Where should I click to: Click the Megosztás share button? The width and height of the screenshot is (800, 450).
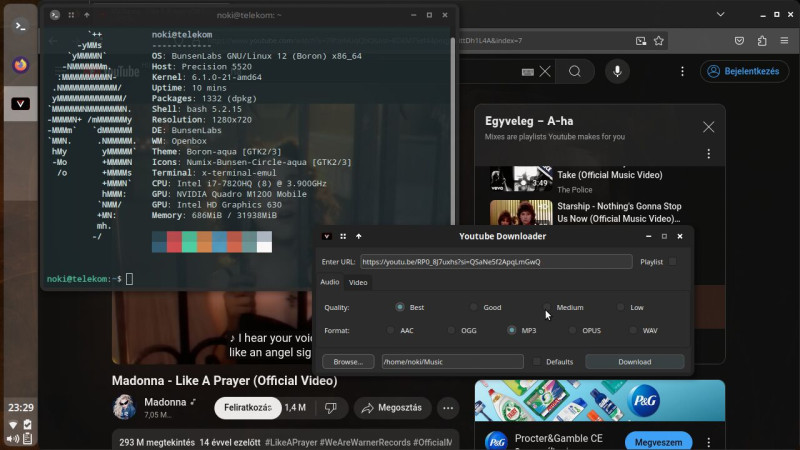392,408
